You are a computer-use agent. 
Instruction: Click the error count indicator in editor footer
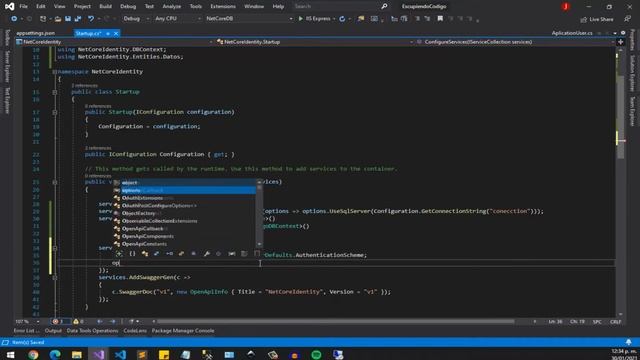tap(60, 322)
